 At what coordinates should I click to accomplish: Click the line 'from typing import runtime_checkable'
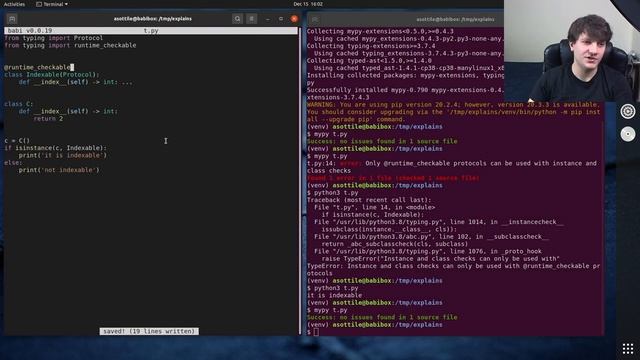pos(70,45)
